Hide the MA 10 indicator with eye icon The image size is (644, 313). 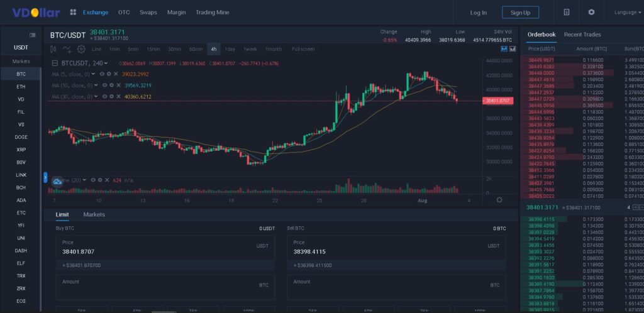pos(103,85)
